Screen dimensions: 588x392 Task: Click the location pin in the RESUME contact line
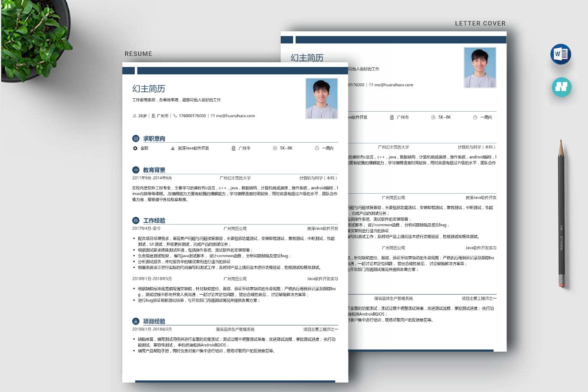tap(153, 116)
